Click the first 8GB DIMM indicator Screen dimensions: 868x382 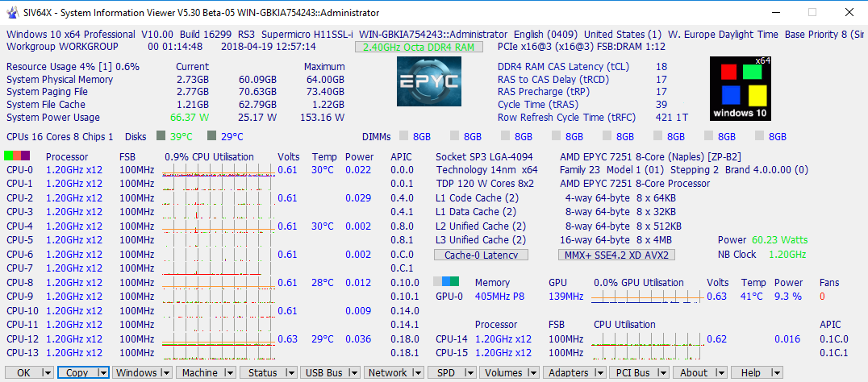coord(404,137)
